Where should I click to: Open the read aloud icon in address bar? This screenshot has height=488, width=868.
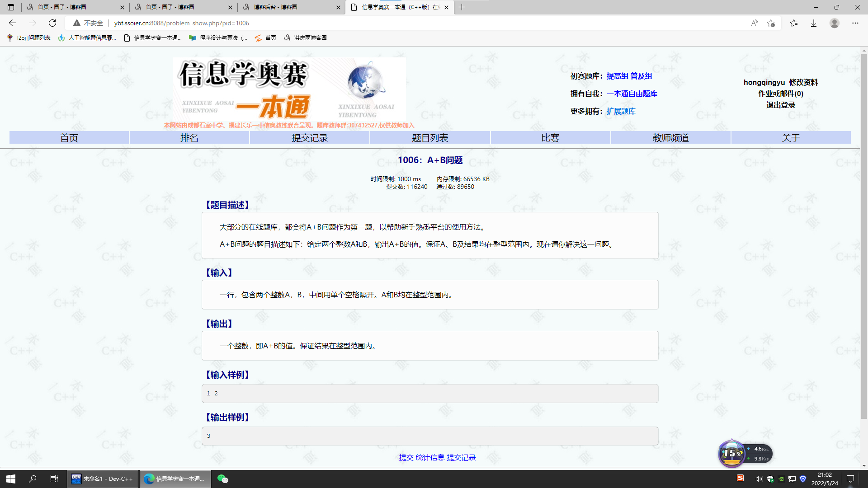(754, 23)
